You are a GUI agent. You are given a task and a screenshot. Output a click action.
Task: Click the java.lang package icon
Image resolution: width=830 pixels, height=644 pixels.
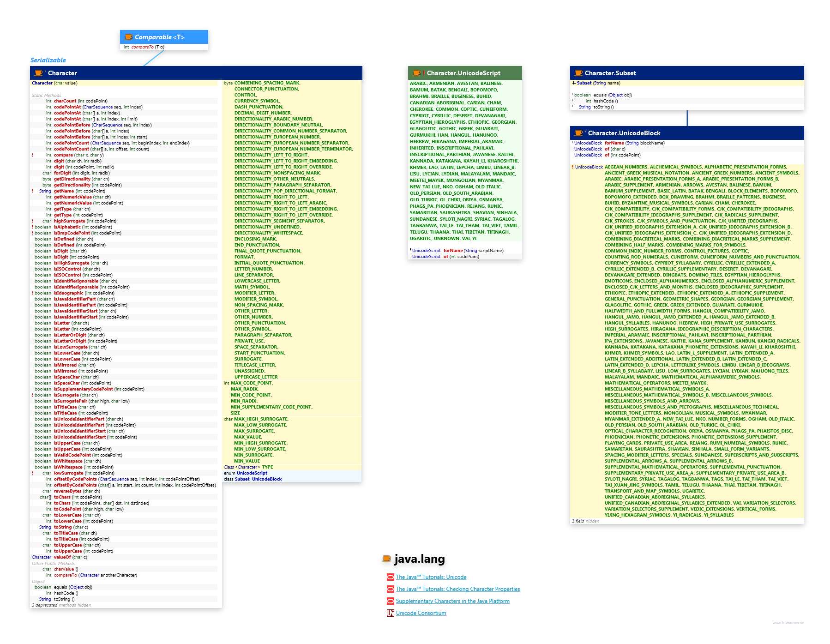pyautogui.click(x=386, y=559)
